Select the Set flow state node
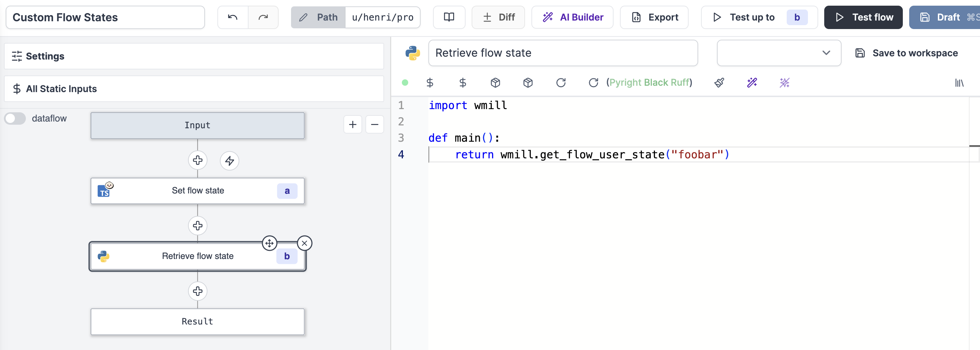 (x=198, y=191)
